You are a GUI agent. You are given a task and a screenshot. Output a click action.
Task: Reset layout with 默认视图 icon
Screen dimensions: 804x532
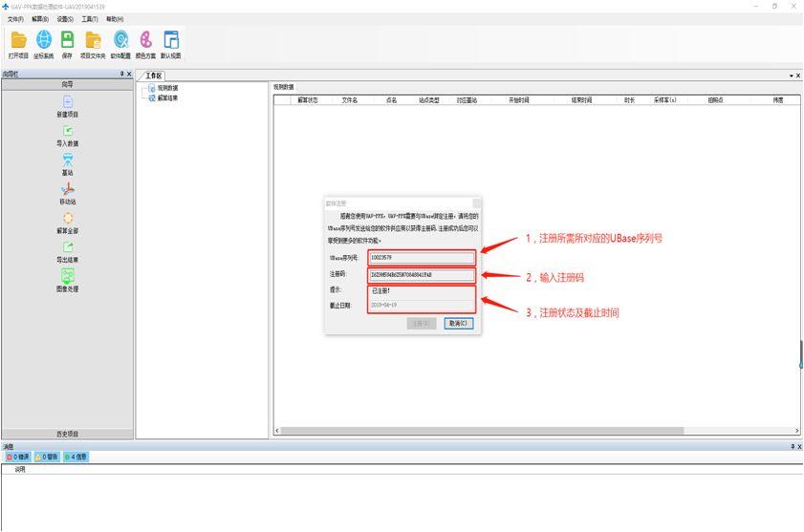tap(171, 40)
